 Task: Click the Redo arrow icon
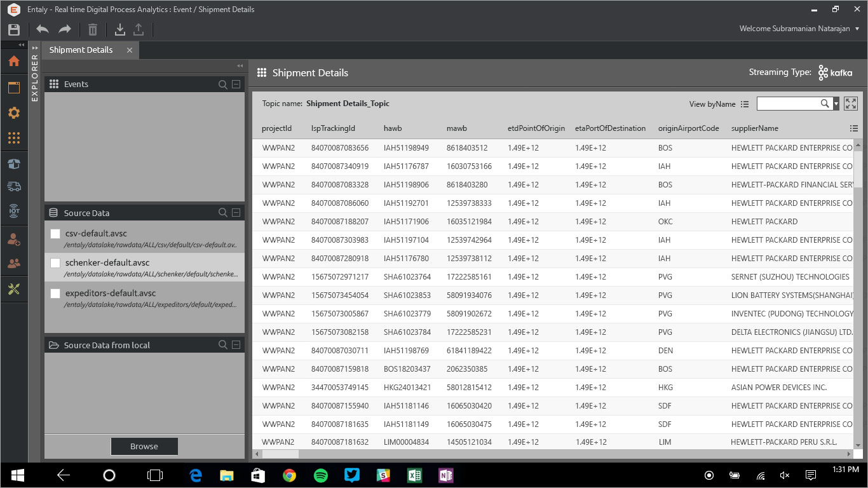tap(65, 29)
